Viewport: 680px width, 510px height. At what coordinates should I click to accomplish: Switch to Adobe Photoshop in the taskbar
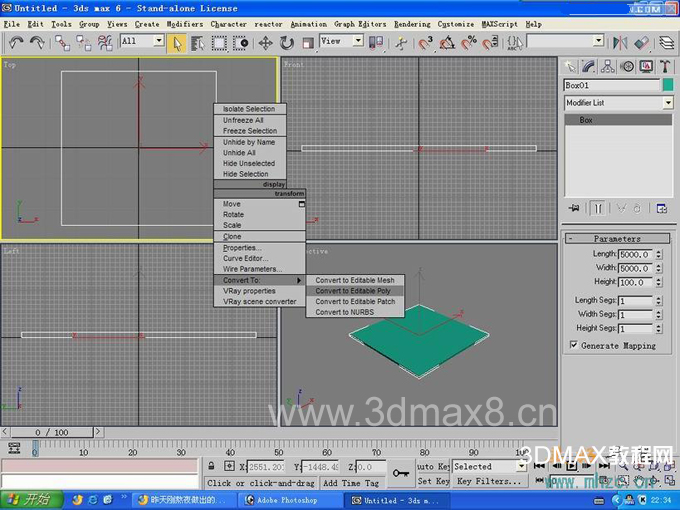pos(287,500)
